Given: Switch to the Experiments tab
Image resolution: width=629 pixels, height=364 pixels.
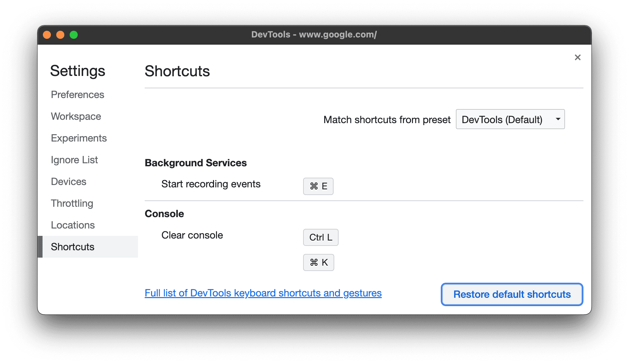Looking at the screenshot, I should (x=79, y=138).
